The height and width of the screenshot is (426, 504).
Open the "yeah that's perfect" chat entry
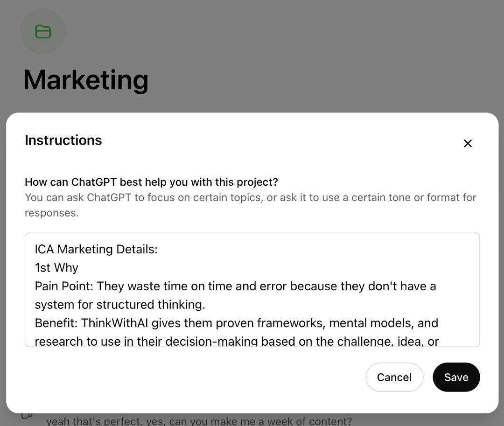[199, 420]
